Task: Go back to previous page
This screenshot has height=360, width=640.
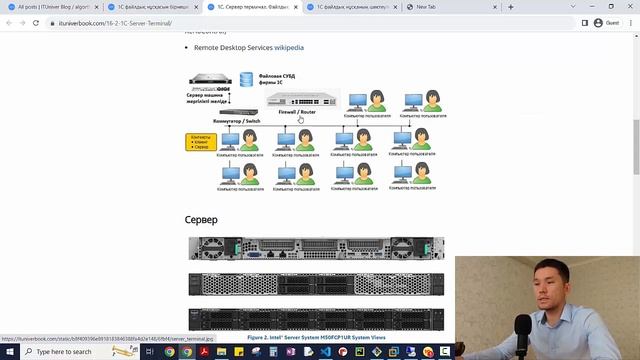Action: pyautogui.click(x=9, y=23)
